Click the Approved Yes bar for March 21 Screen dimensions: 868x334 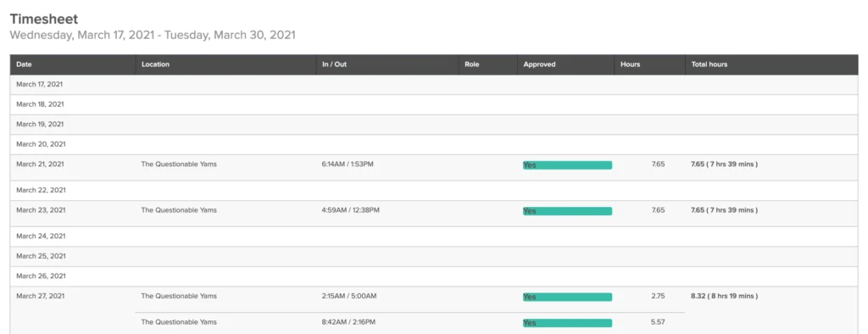567,165
